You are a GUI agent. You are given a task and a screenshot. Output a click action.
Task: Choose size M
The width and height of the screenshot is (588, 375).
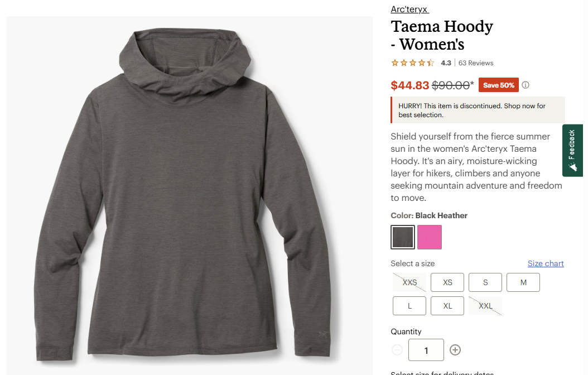(523, 282)
